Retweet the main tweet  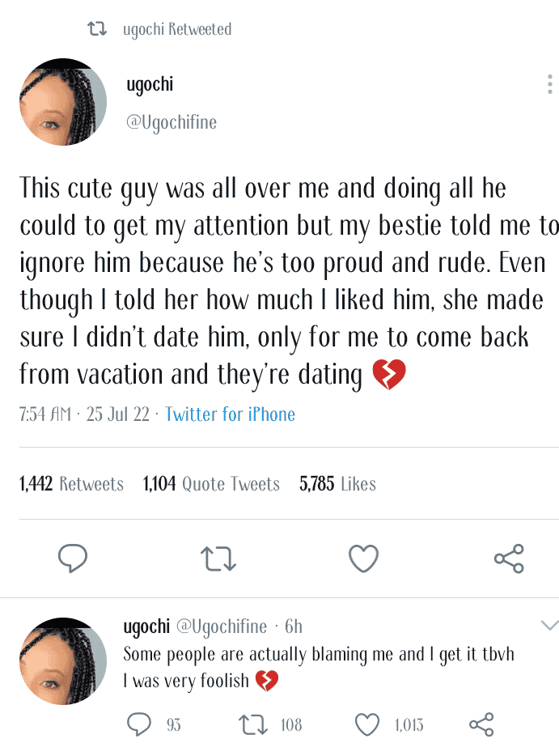(x=218, y=558)
